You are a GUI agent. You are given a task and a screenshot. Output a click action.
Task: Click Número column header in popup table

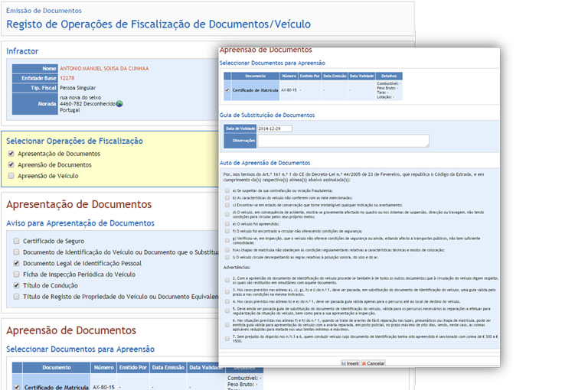coord(289,76)
